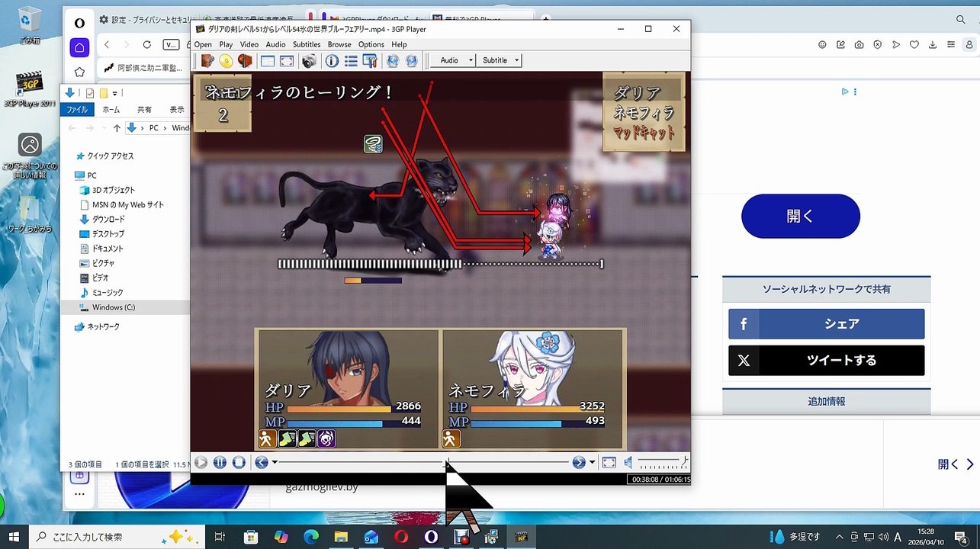980x549 pixels.
Task: Select デスクトップ in Explorer navigation pane
Action: pyautogui.click(x=108, y=233)
